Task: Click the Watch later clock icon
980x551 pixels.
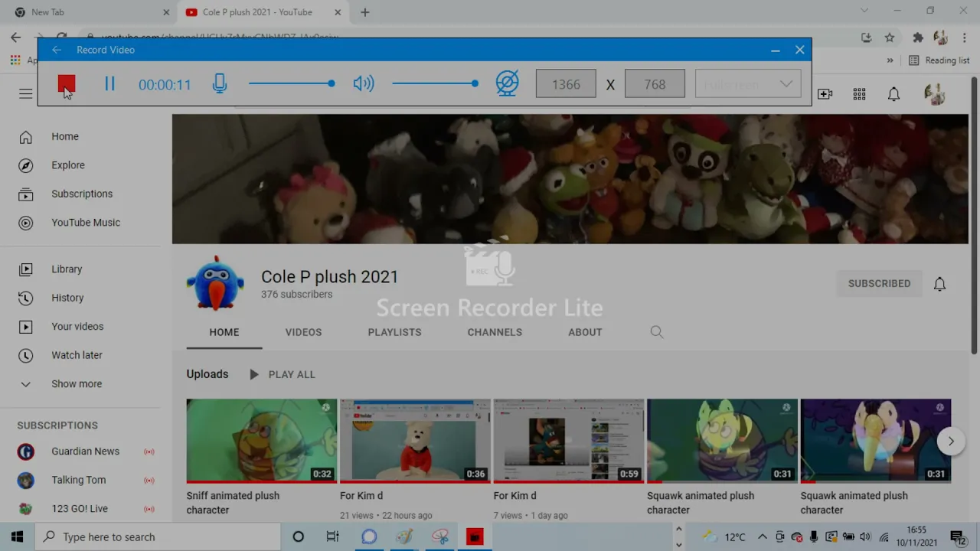Action: 25,355
